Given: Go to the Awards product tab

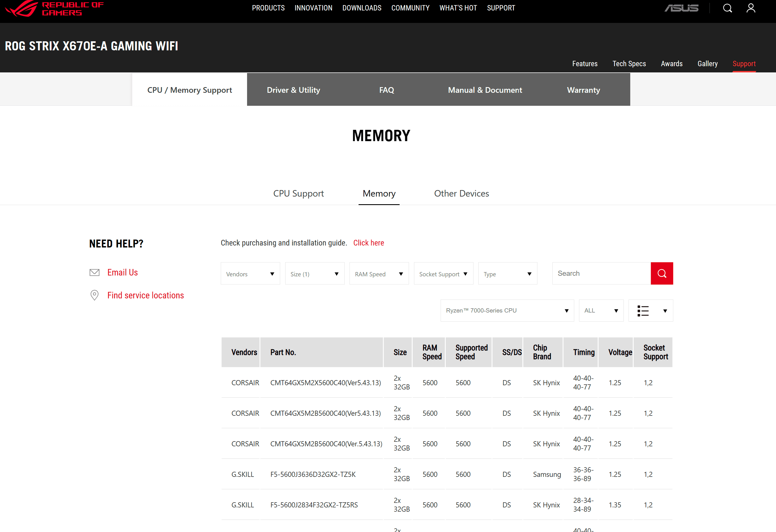Looking at the screenshot, I should [x=672, y=63].
